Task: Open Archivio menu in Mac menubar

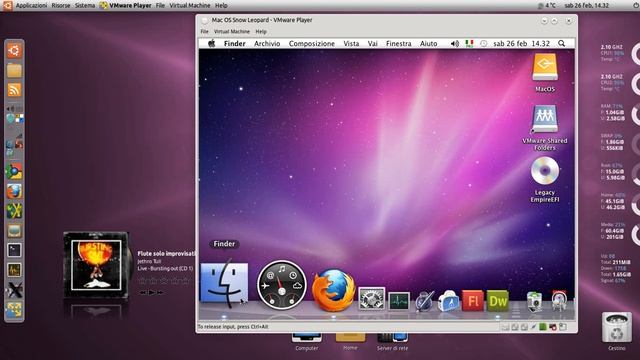Action: tap(267, 43)
